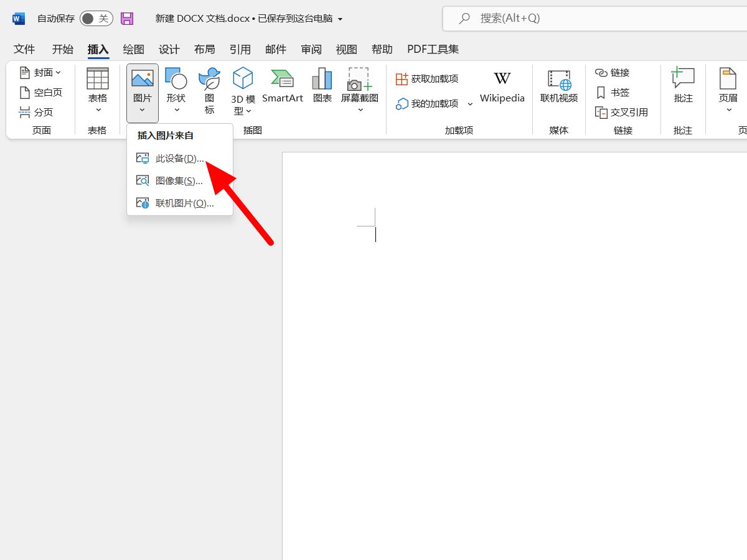Toggle AutoSave (自动保存) on
The image size is (747, 560).
point(96,18)
